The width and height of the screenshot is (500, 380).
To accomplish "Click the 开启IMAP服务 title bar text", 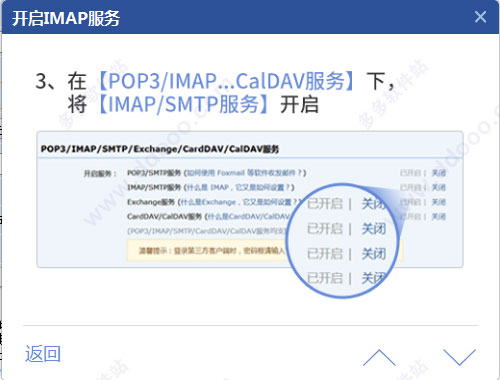I will pyautogui.click(x=66, y=18).
